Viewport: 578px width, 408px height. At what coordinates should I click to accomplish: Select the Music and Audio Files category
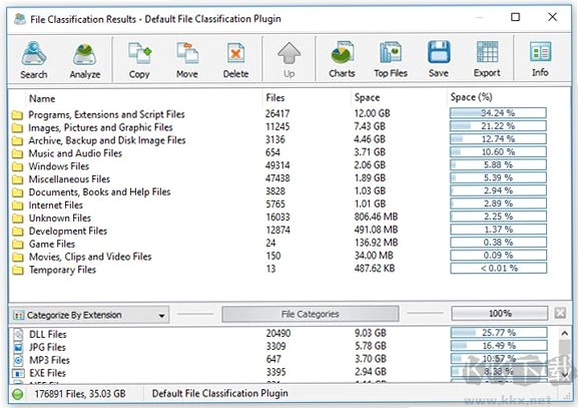(x=75, y=153)
